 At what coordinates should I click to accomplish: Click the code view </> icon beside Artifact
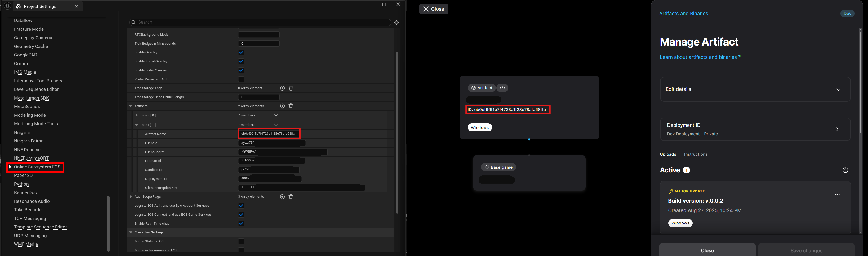[x=502, y=88]
